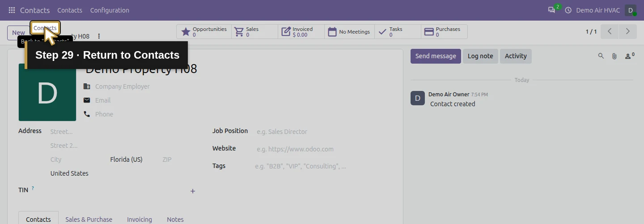644x224 pixels.
Task: Go to the previous record arrow
Action: (610, 31)
